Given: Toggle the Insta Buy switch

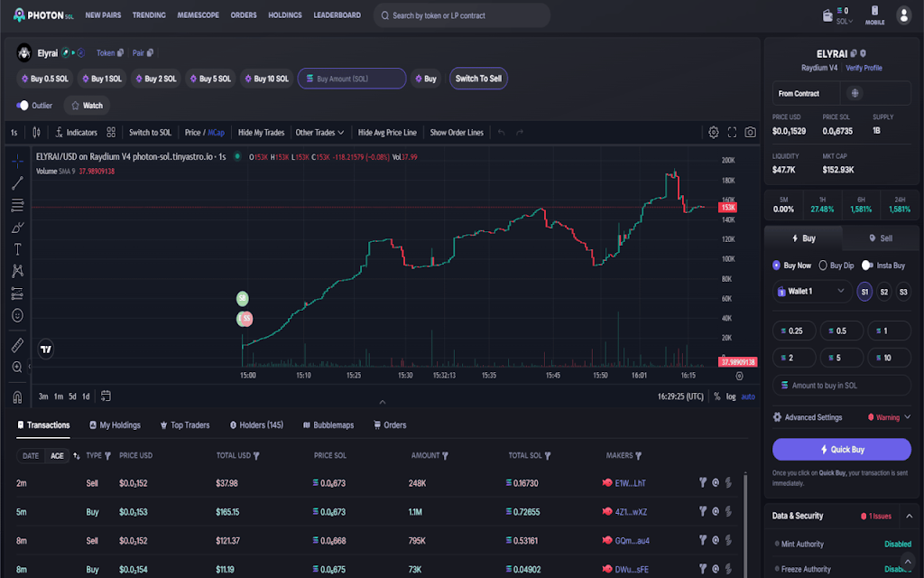Looking at the screenshot, I should tap(867, 266).
